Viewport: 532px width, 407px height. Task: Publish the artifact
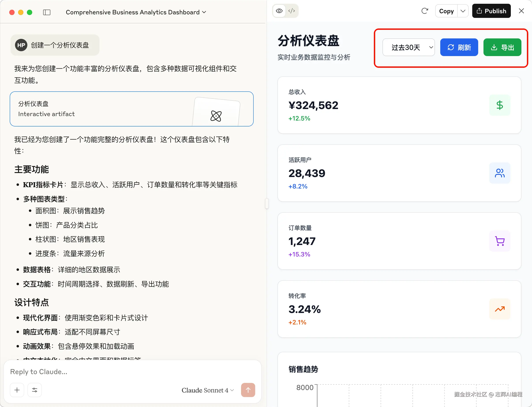pos(491,11)
